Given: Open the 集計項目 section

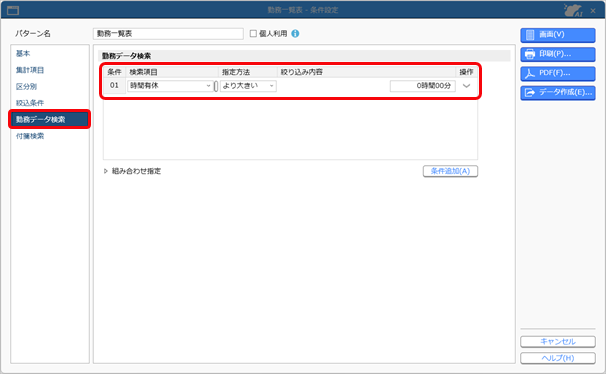Looking at the screenshot, I should coord(30,70).
